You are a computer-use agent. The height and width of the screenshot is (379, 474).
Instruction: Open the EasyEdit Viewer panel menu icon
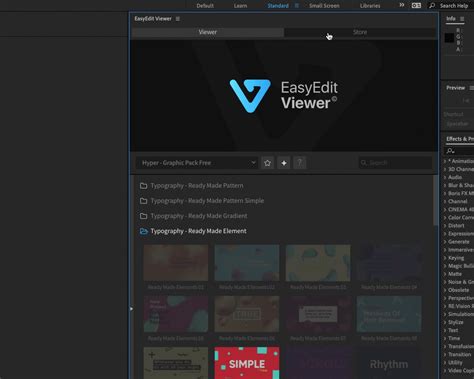(x=178, y=19)
